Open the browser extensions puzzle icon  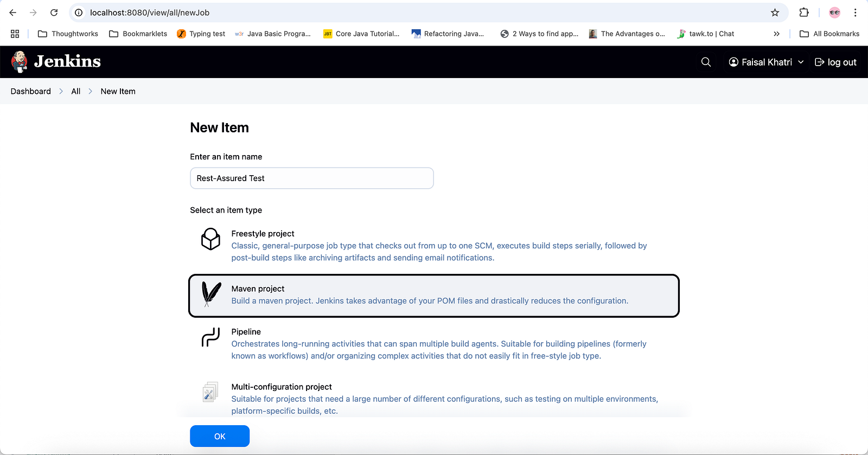click(804, 12)
